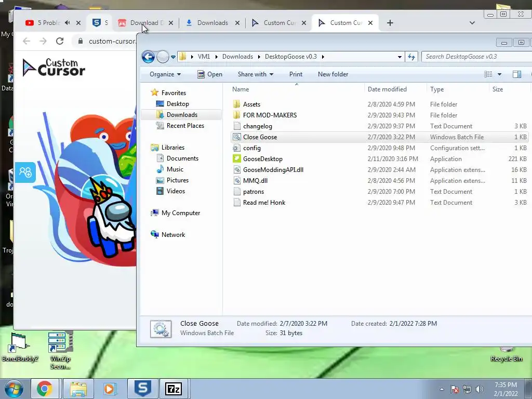Select the Read me! Honk file icon

click(x=237, y=202)
